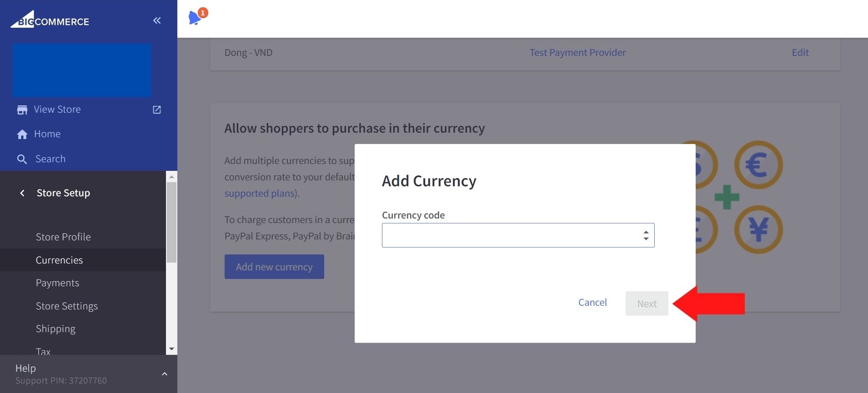Go to Shipping settings
This screenshot has width=868, height=393.
(x=55, y=329)
